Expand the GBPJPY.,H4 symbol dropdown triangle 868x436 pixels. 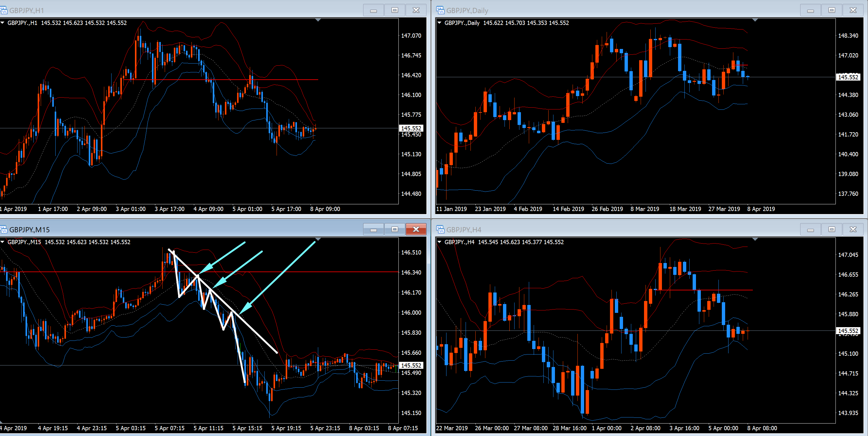(439, 242)
